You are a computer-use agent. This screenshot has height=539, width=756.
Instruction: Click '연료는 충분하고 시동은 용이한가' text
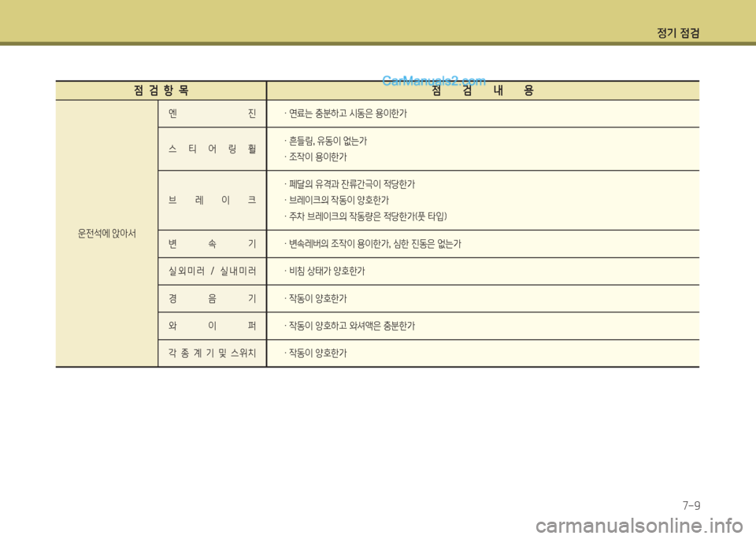(347, 113)
